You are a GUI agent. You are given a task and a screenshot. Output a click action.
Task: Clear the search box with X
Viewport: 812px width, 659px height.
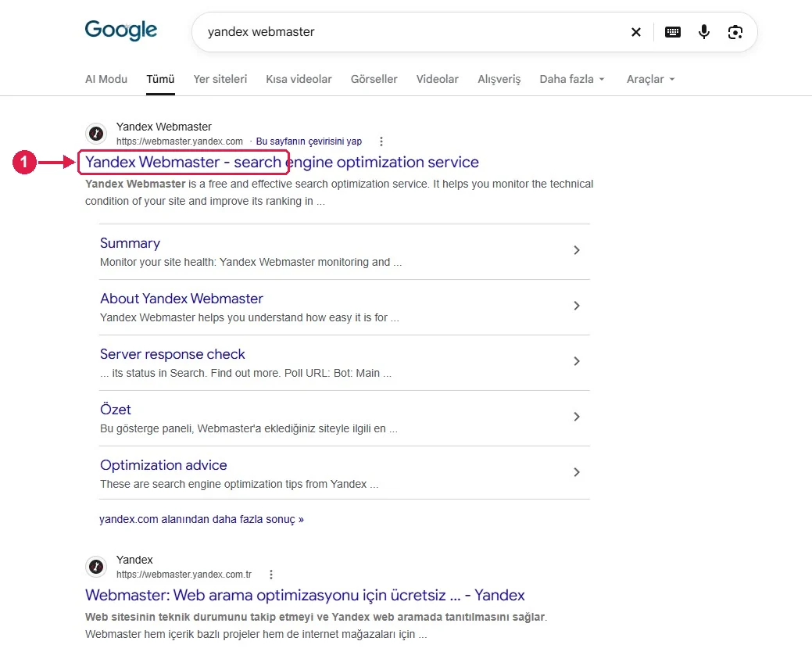pyautogui.click(x=636, y=32)
